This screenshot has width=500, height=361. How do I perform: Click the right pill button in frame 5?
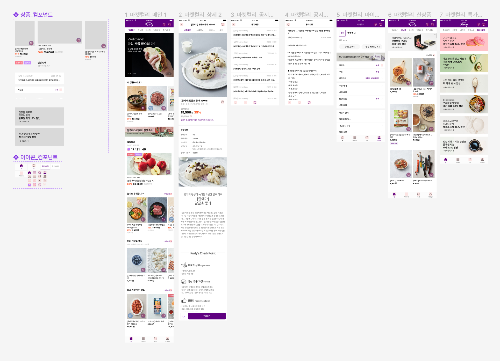pyautogui.click(x=373, y=47)
